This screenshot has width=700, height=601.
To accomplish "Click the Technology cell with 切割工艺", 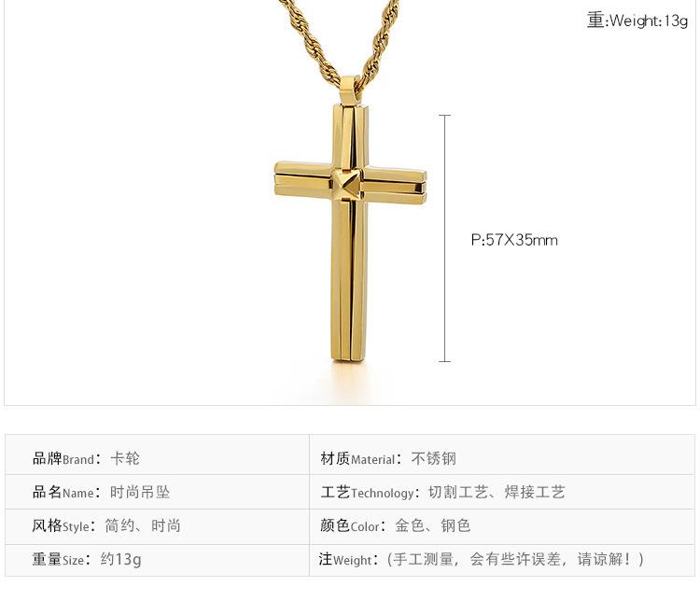I will pos(502,492).
